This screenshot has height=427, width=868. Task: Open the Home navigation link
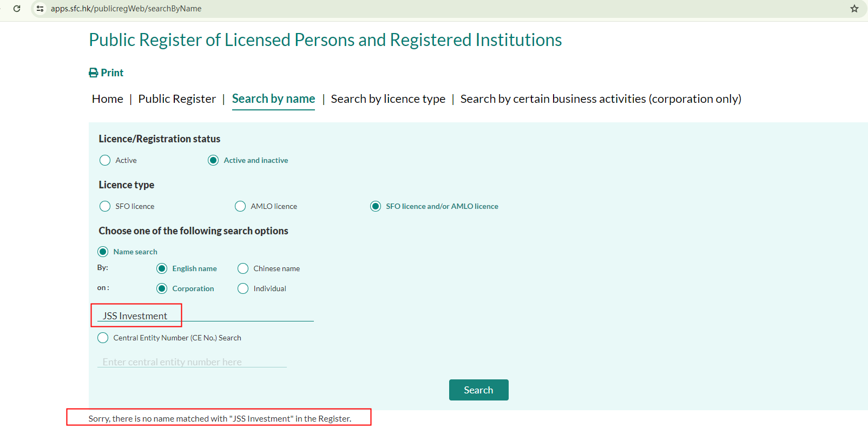pyautogui.click(x=108, y=99)
